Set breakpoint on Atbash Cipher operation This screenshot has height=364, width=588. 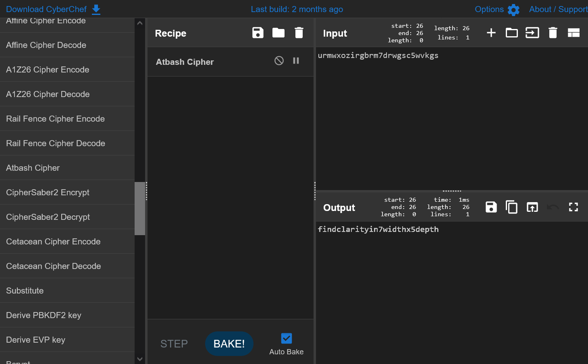(x=296, y=60)
